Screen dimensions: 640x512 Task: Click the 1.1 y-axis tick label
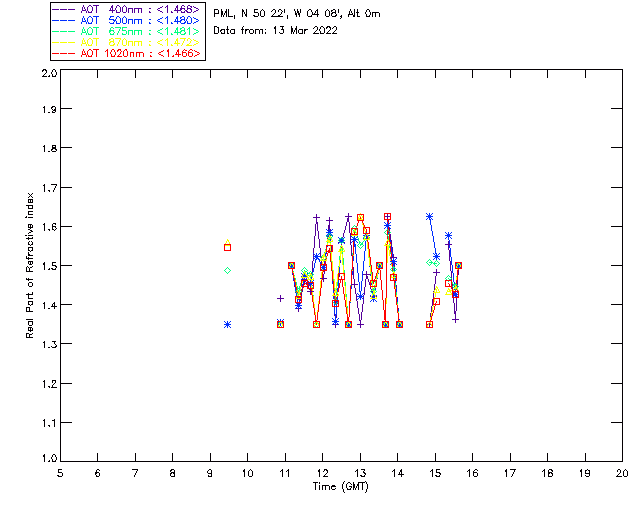49,423
